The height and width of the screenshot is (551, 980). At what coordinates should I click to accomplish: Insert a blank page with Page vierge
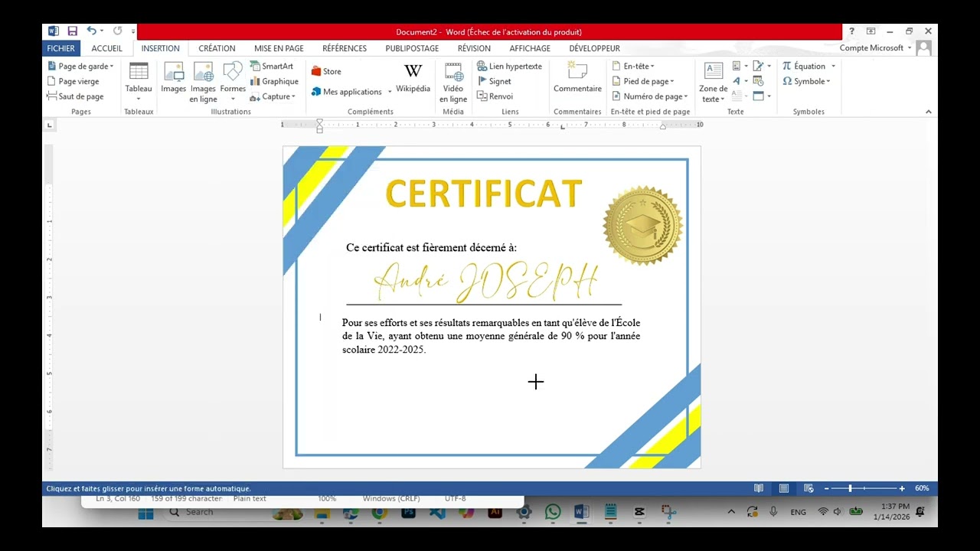pyautogui.click(x=73, y=81)
